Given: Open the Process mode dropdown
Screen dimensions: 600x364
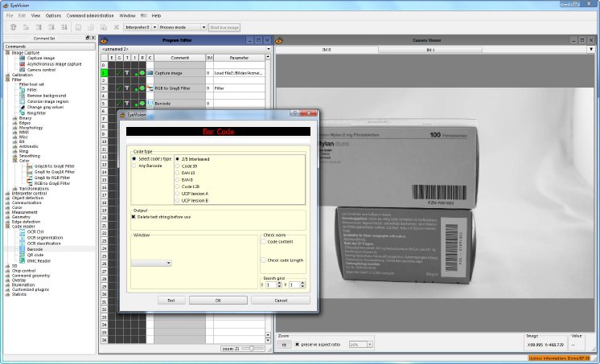Looking at the screenshot, I should [x=182, y=27].
